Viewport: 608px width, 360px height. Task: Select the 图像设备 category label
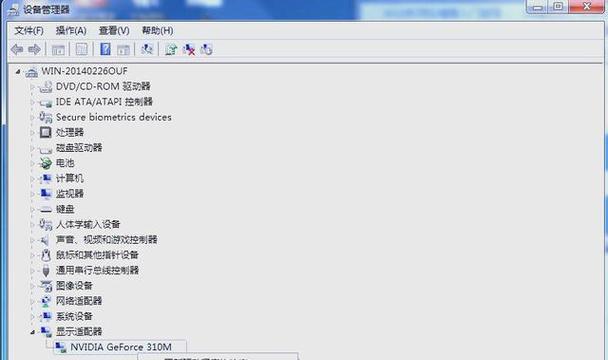pos(74,286)
